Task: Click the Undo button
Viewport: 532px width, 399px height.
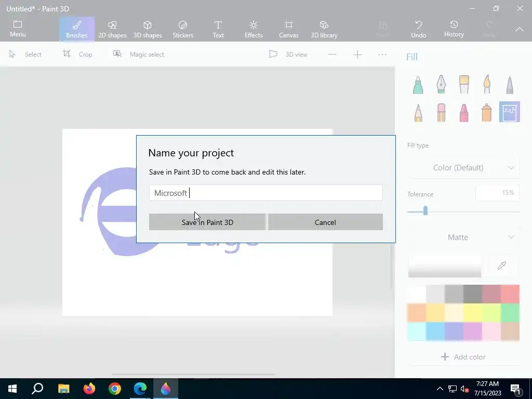Action: 418,29
